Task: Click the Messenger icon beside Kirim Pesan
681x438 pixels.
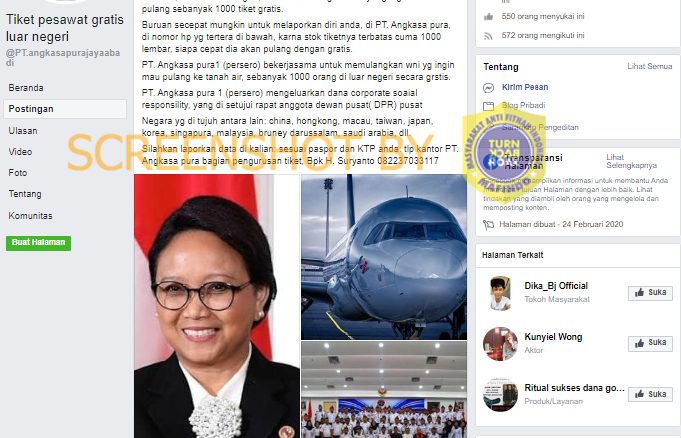Action: [489, 88]
